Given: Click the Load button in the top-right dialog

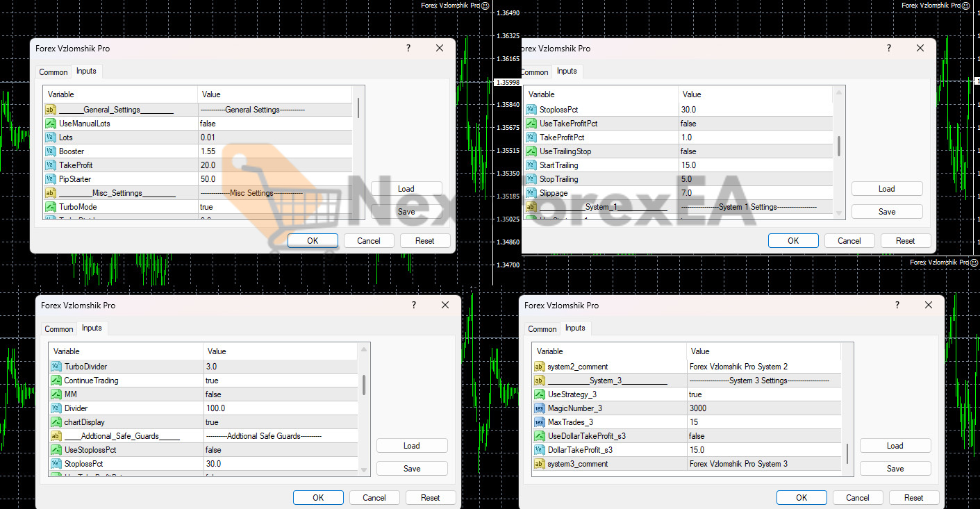Looking at the screenshot, I should pos(887,188).
